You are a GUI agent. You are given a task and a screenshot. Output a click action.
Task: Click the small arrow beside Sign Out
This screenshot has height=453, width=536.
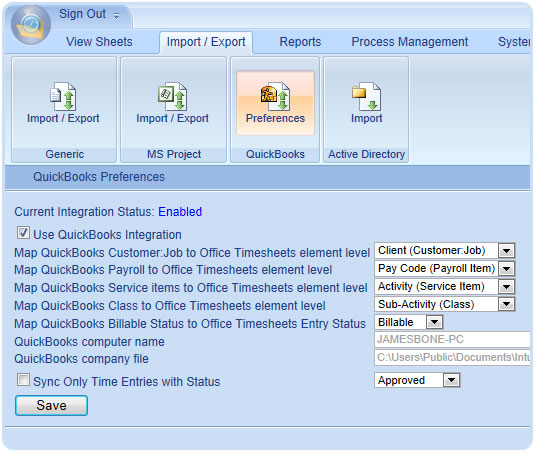tap(117, 16)
